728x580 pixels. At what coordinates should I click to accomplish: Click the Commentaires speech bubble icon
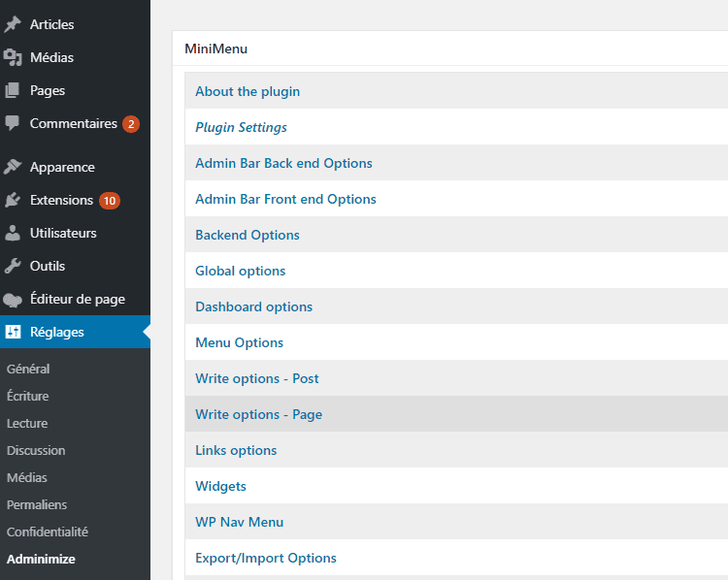(13, 123)
